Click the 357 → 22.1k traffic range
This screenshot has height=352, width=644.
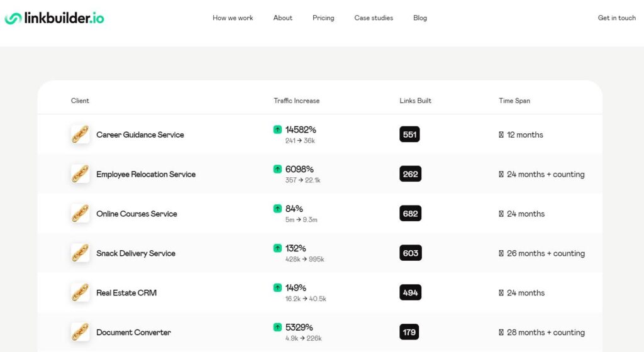(303, 180)
